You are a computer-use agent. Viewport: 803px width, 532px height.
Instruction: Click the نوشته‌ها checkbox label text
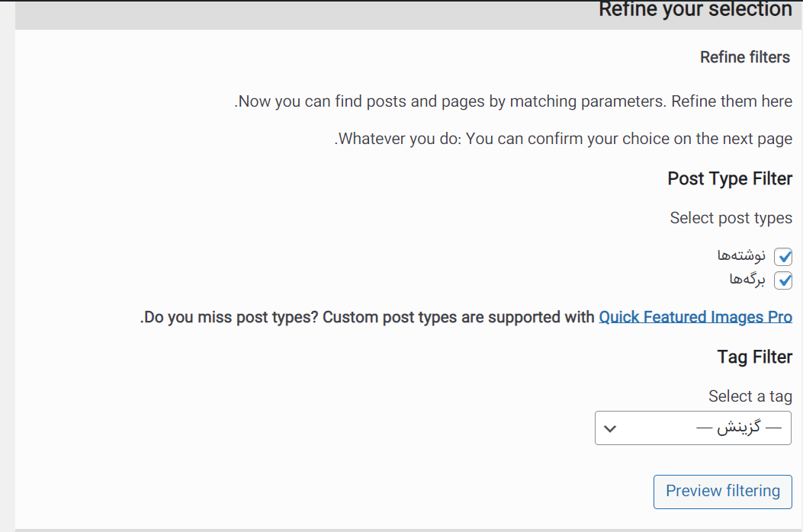(x=741, y=255)
